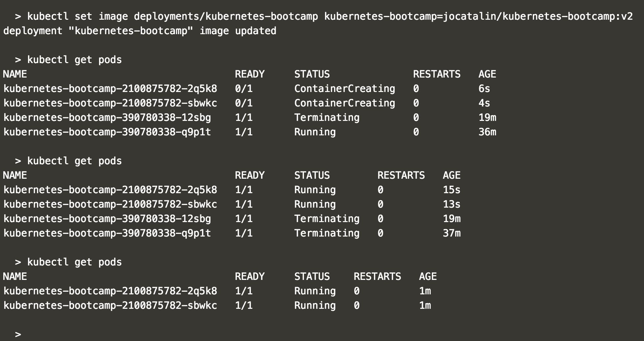Select the '4s' age value
The image size is (644, 341).
[484, 103]
